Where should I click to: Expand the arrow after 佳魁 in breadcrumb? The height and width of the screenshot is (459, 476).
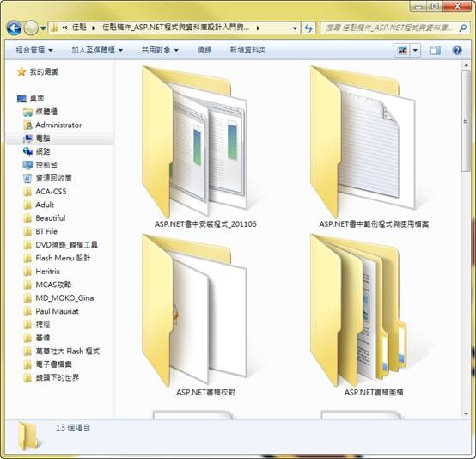click(x=94, y=28)
